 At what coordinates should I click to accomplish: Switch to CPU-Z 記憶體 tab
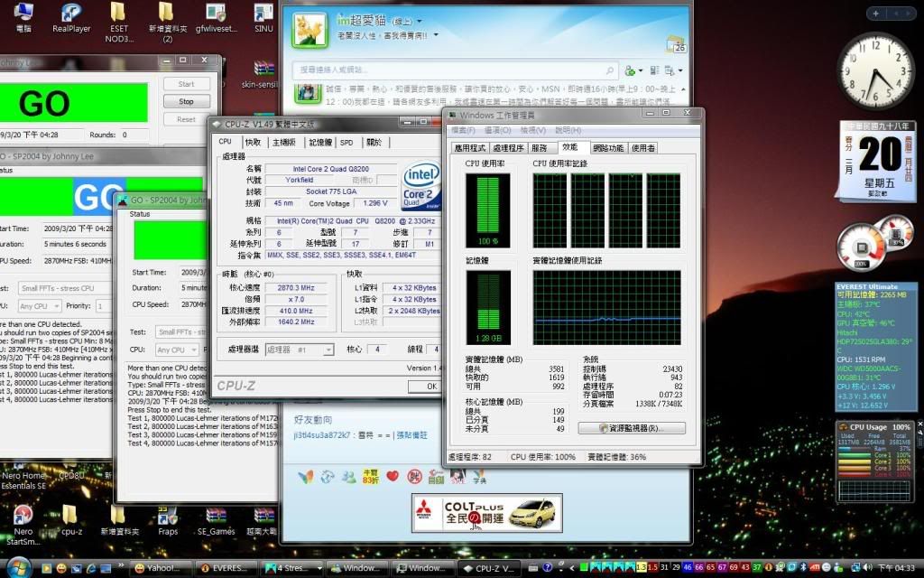[x=320, y=142]
